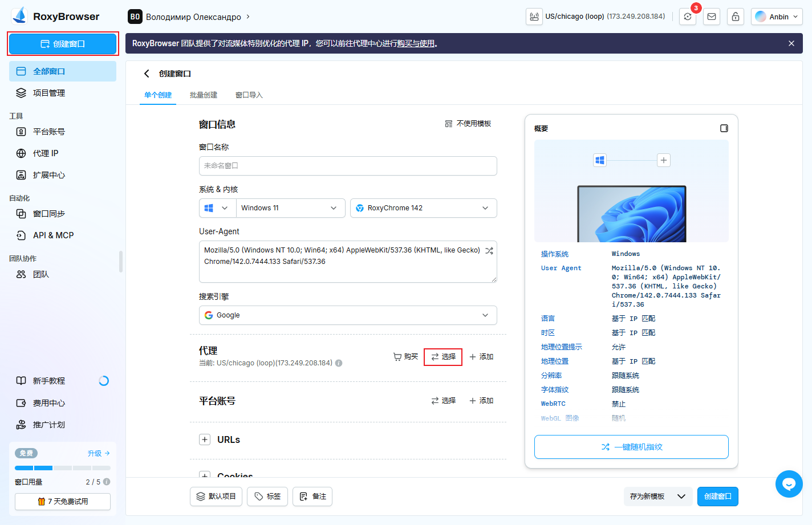Image resolution: width=812 pixels, height=525 pixels.
Task: Click the lock icon in the top bar
Action: point(736,17)
